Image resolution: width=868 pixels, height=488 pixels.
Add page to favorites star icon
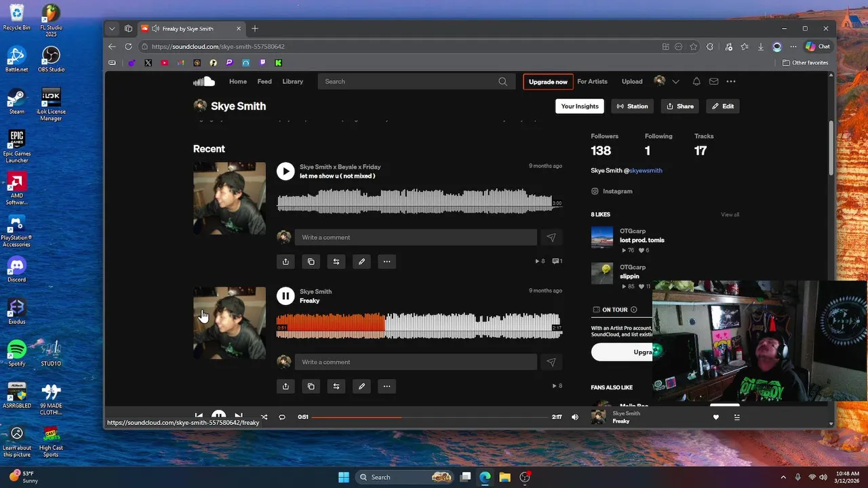coord(694,47)
